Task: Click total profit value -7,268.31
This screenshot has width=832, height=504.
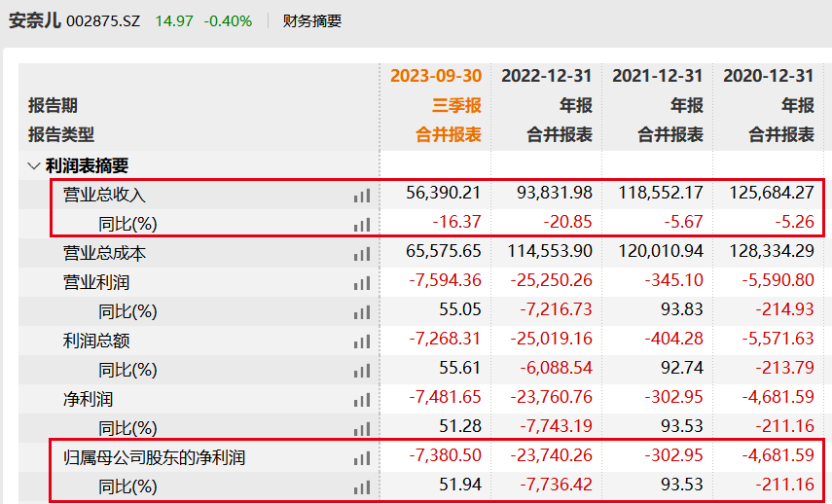Action: [x=445, y=339]
